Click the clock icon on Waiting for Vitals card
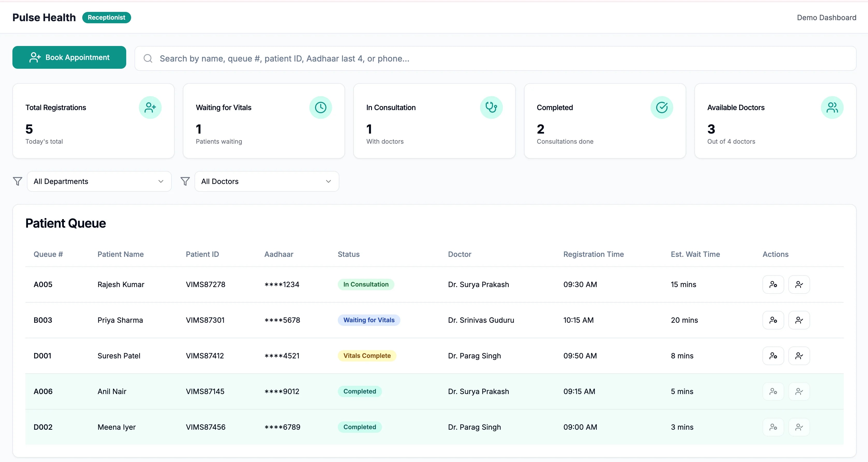 [x=320, y=107]
